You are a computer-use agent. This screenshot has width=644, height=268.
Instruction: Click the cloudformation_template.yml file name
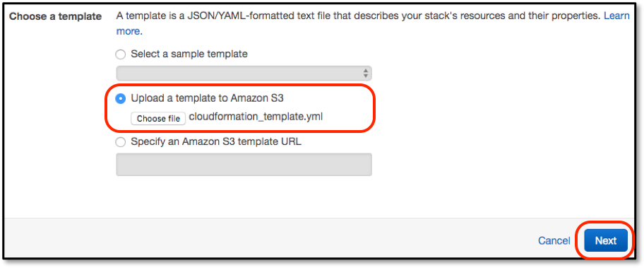[256, 117]
